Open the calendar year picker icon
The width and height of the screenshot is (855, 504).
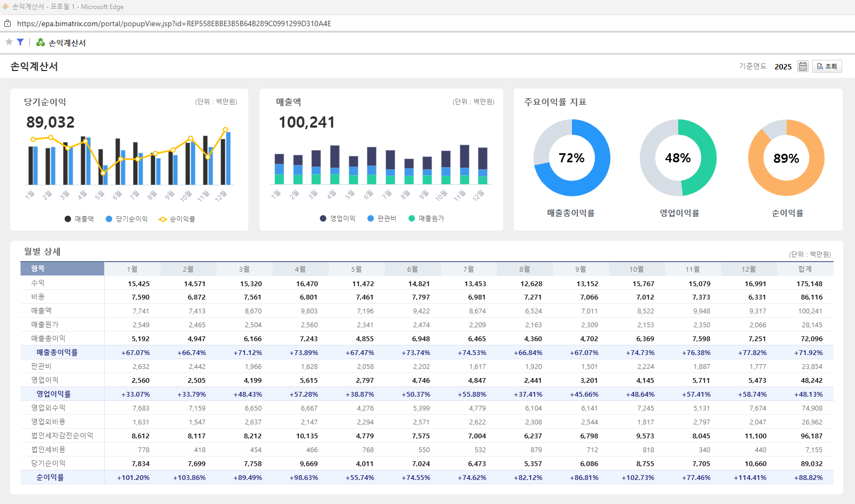coord(803,66)
